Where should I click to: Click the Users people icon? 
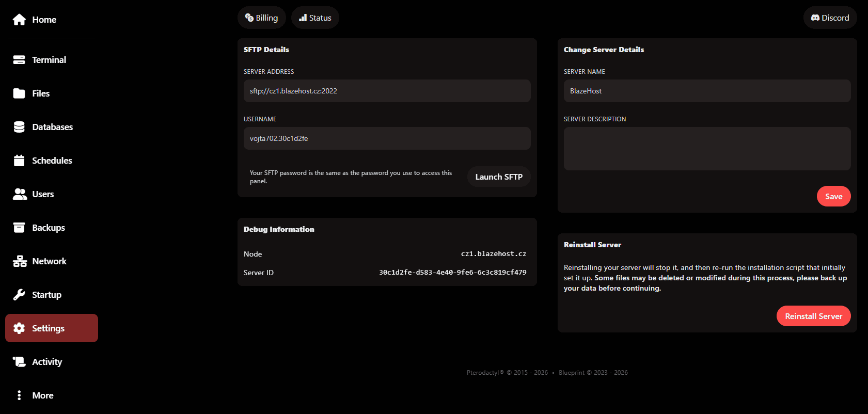point(20,194)
